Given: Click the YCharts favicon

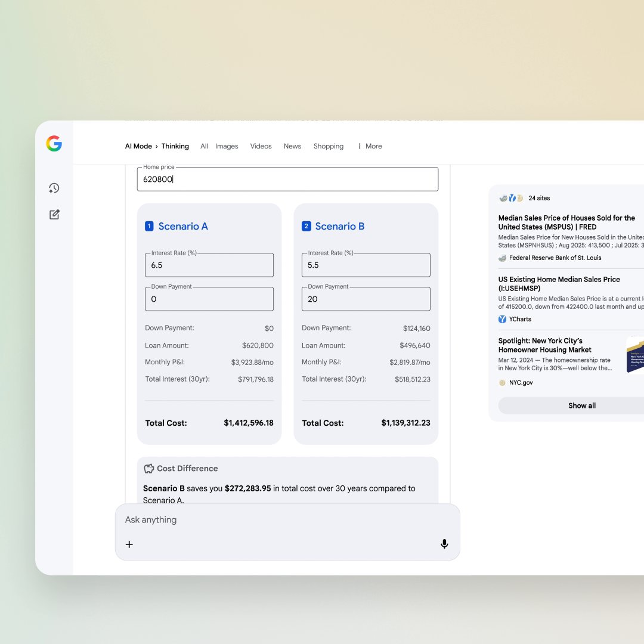Looking at the screenshot, I should tap(502, 319).
